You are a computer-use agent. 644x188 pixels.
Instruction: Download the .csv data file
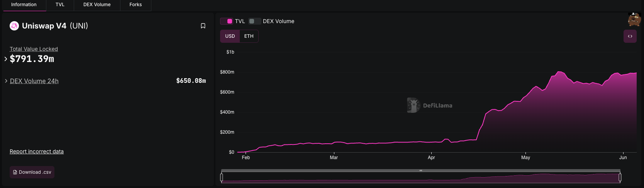tap(32, 172)
